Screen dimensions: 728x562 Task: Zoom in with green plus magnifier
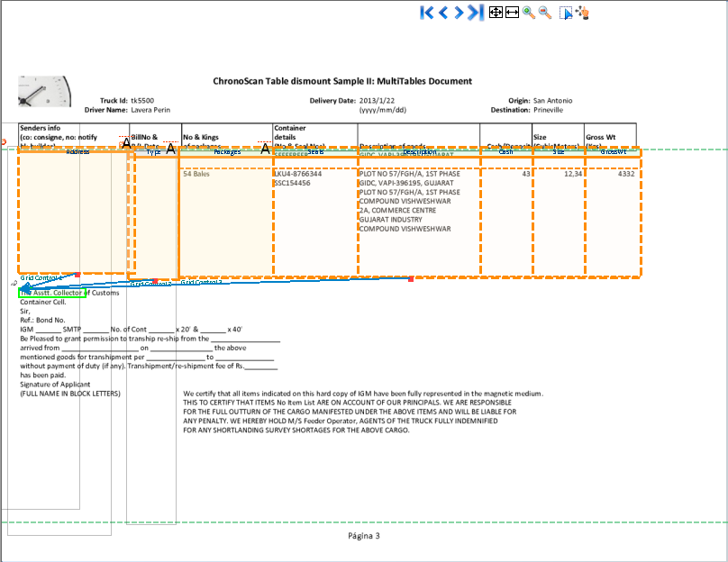[x=528, y=13]
